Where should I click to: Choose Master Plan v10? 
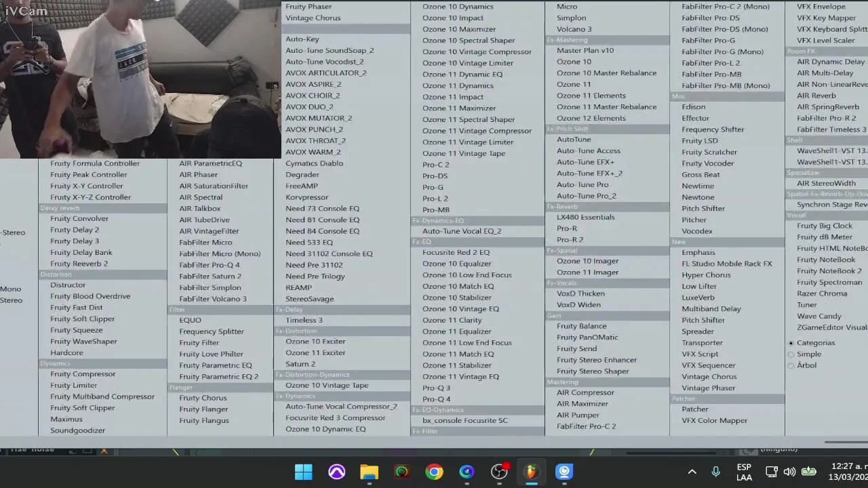point(585,50)
